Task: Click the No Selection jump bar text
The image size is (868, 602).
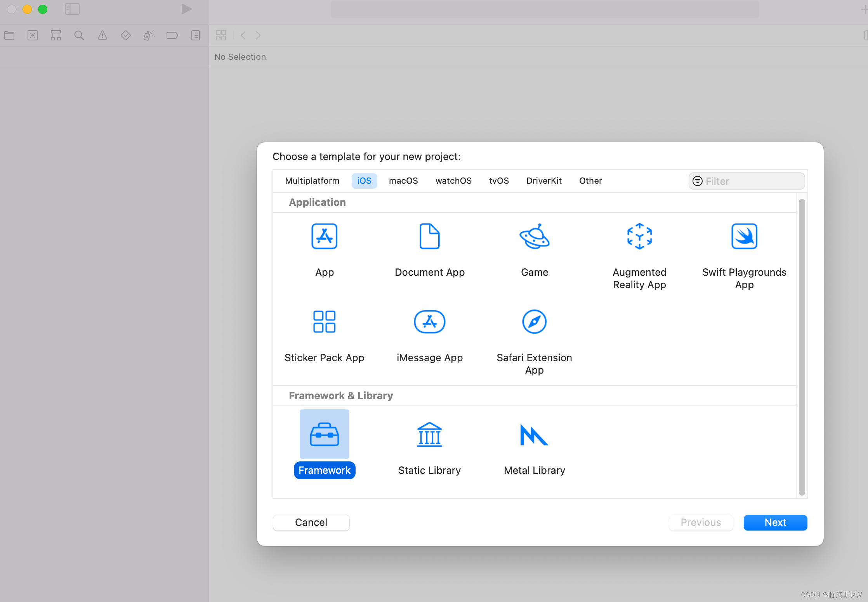Action: coord(240,57)
